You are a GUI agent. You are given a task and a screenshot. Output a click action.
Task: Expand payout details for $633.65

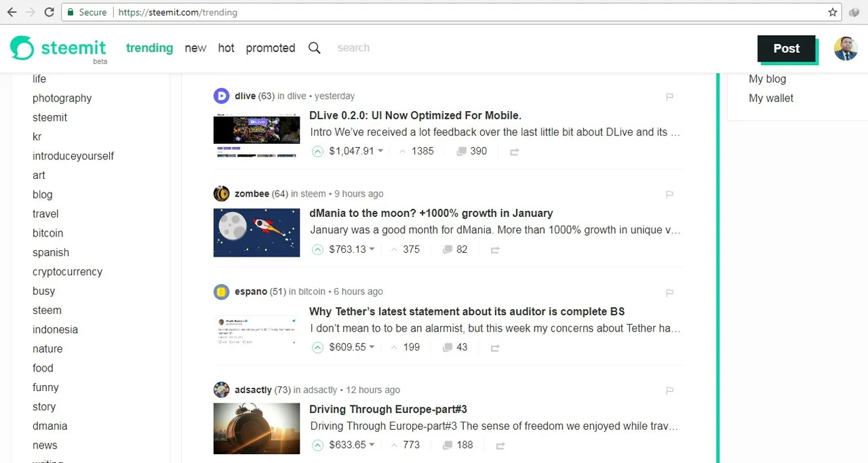tap(352, 445)
